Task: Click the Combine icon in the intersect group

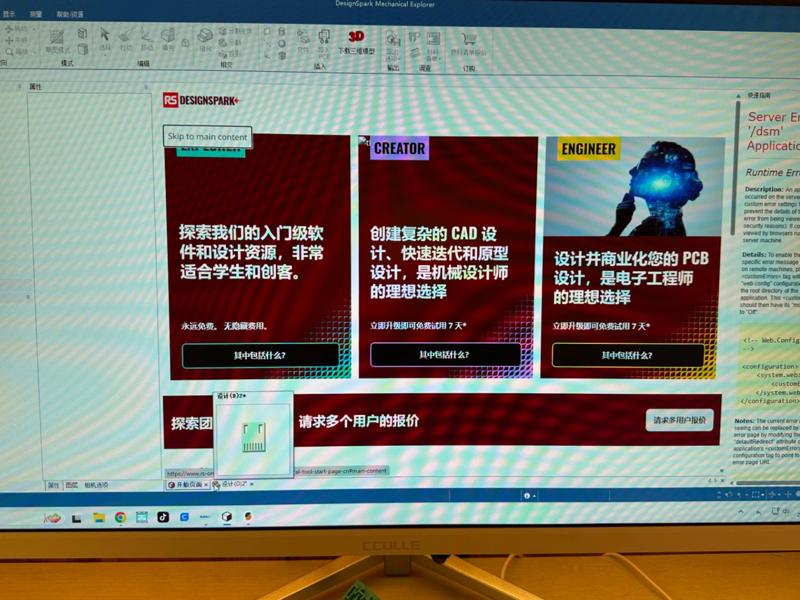Action: (205, 37)
